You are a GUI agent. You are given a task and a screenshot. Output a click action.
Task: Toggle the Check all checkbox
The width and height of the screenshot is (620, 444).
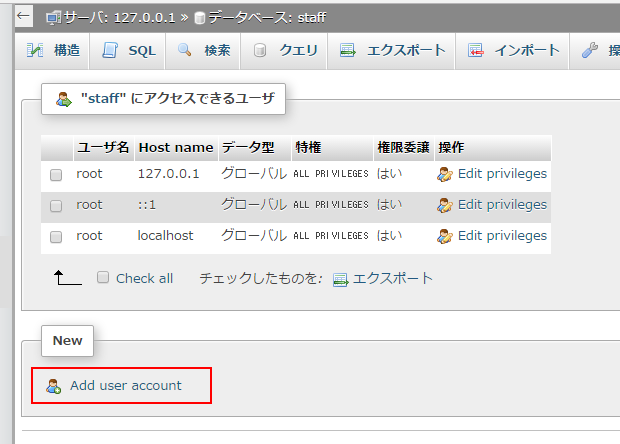click(x=103, y=277)
